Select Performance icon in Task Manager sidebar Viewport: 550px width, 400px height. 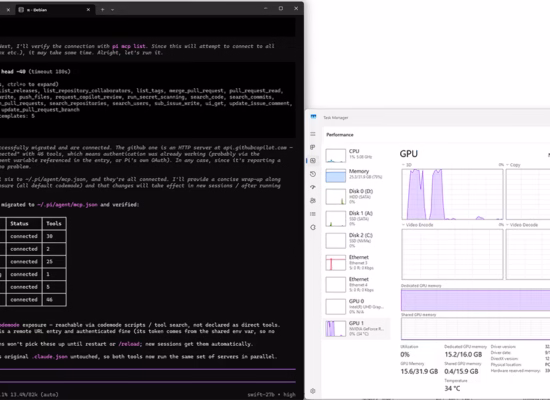tap(313, 161)
